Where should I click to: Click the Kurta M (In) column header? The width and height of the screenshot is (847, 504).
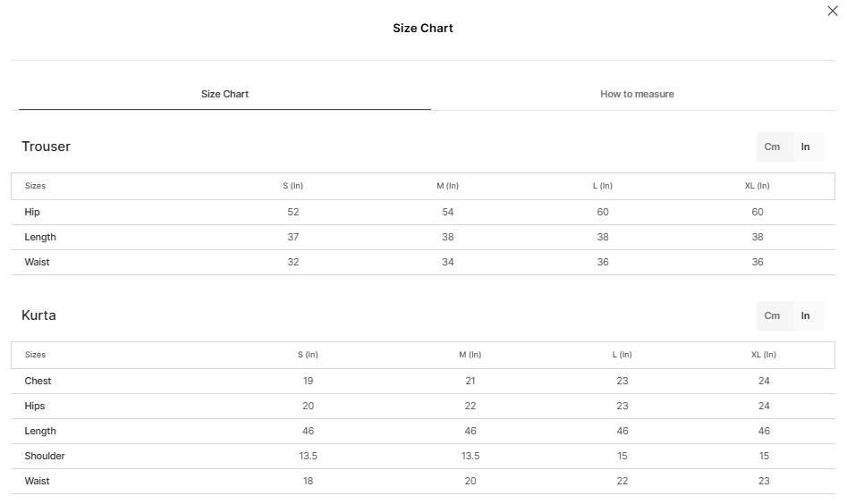470,355
